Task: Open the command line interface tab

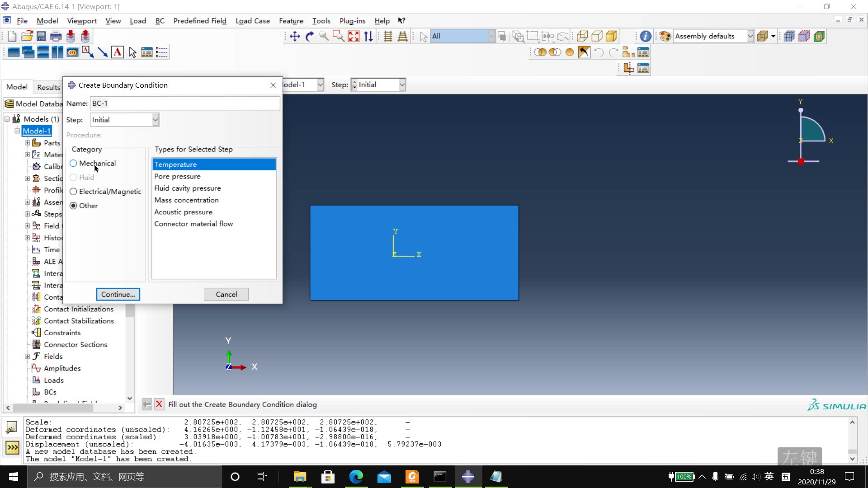Action: [12, 448]
